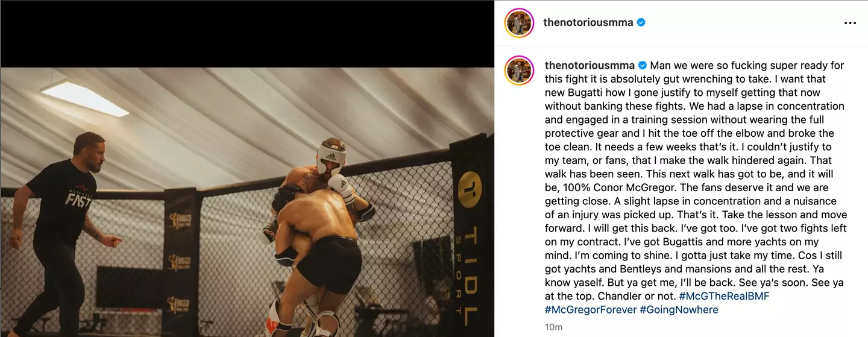The width and height of the screenshot is (868, 337).
Task: Open the #McGTheRealBMF hashtag
Action: coord(723,296)
